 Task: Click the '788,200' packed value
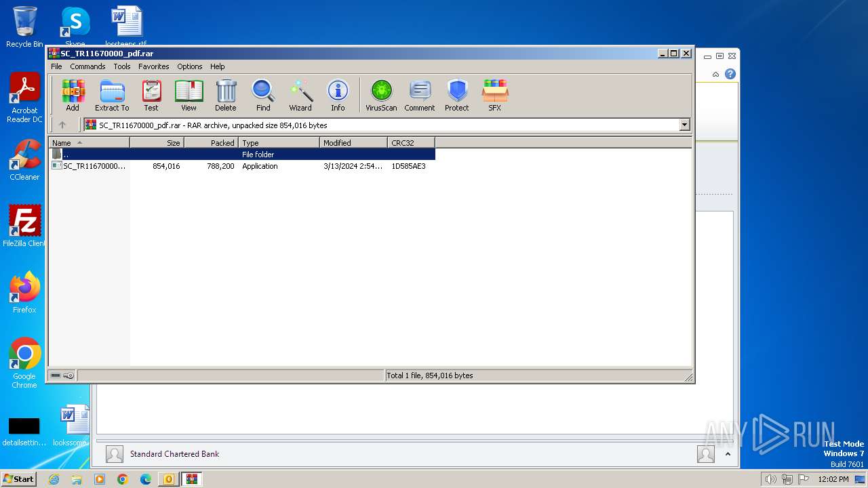click(x=220, y=166)
